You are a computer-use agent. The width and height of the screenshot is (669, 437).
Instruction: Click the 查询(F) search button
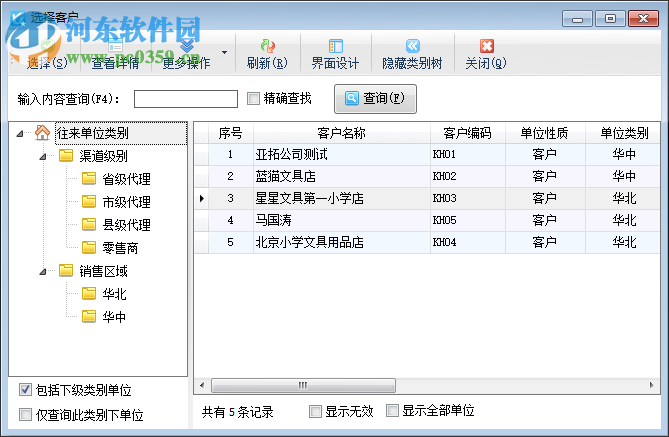(375, 99)
